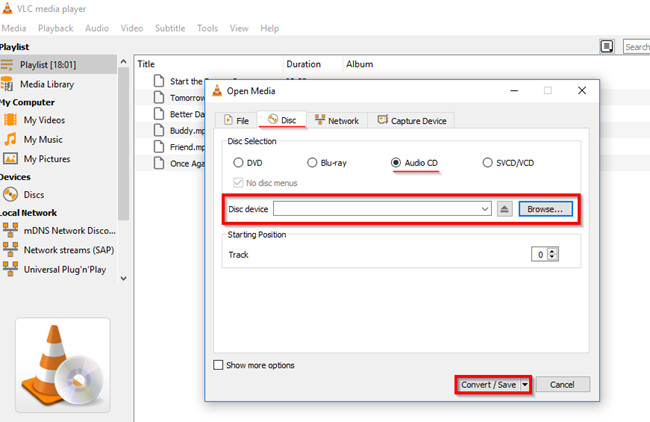Switch to the Network tab
This screenshot has height=422, width=650.
click(x=336, y=120)
